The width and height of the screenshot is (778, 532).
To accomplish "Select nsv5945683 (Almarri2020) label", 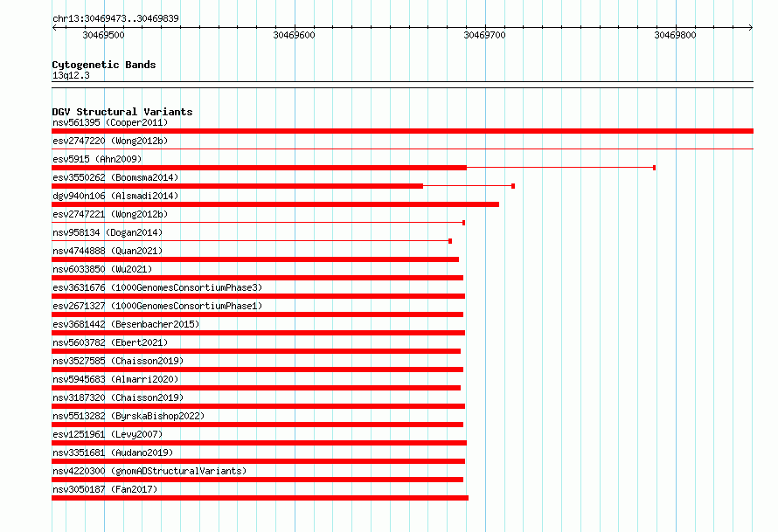I will pyautogui.click(x=115, y=379).
